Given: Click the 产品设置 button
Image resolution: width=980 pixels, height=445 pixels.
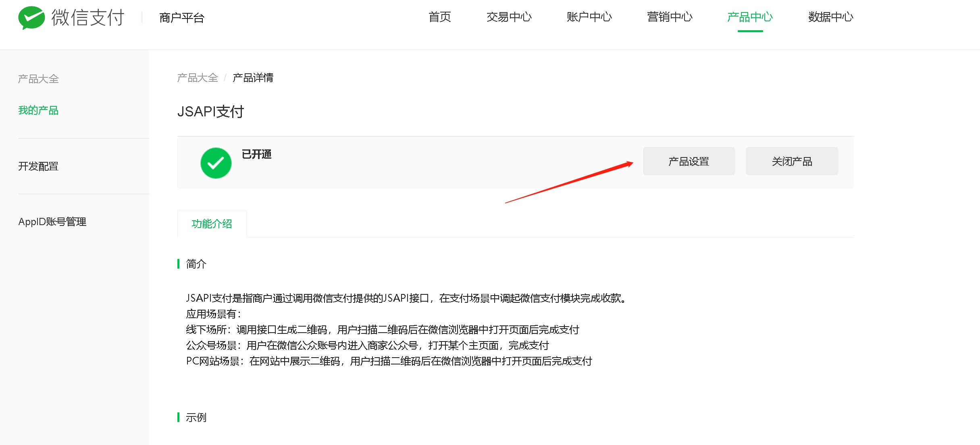Looking at the screenshot, I should pos(689,161).
